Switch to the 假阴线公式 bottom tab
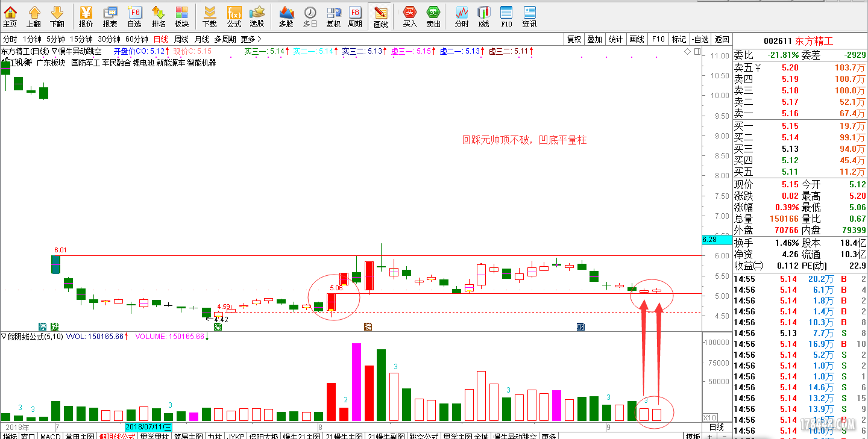The image size is (868, 439). tap(117, 435)
